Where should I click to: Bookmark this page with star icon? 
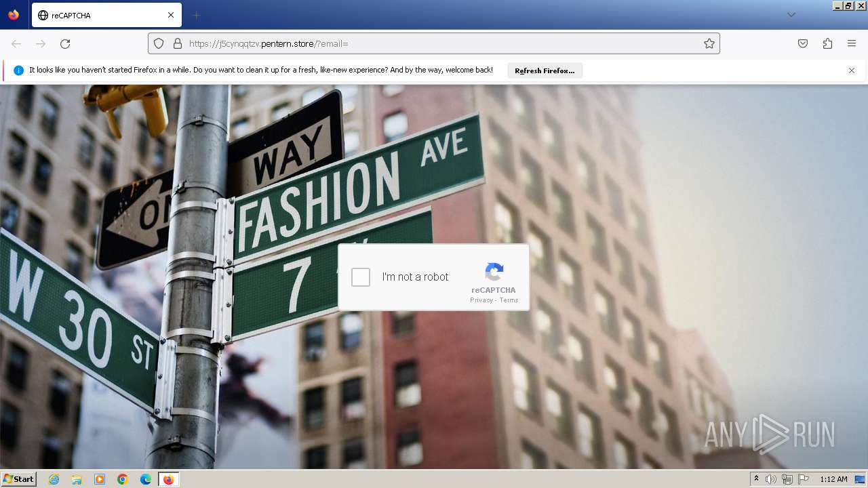coord(709,43)
